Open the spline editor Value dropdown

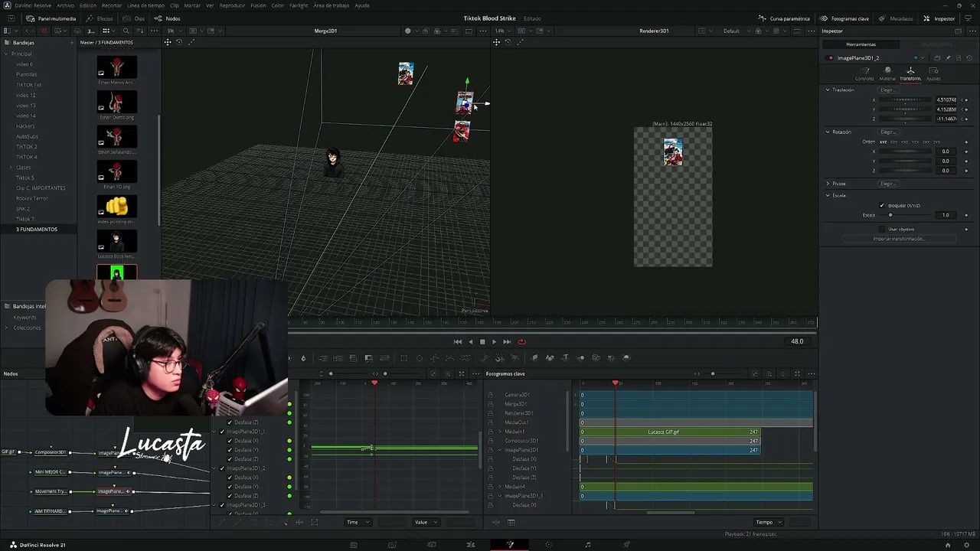(426, 522)
